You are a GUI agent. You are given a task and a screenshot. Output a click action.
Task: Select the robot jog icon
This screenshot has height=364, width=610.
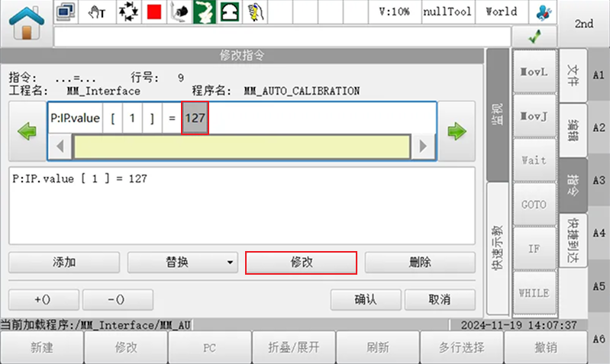pyautogui.click(x=179, y=12)
